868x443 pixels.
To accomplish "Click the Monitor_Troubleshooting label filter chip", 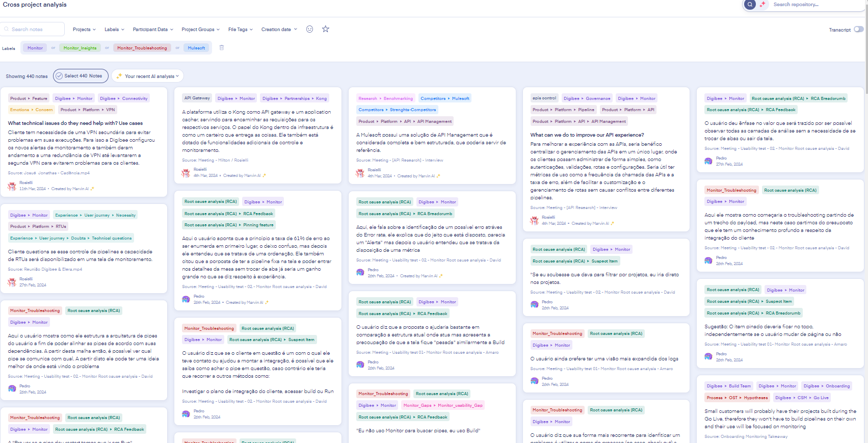I will click(x=142, y=48).
